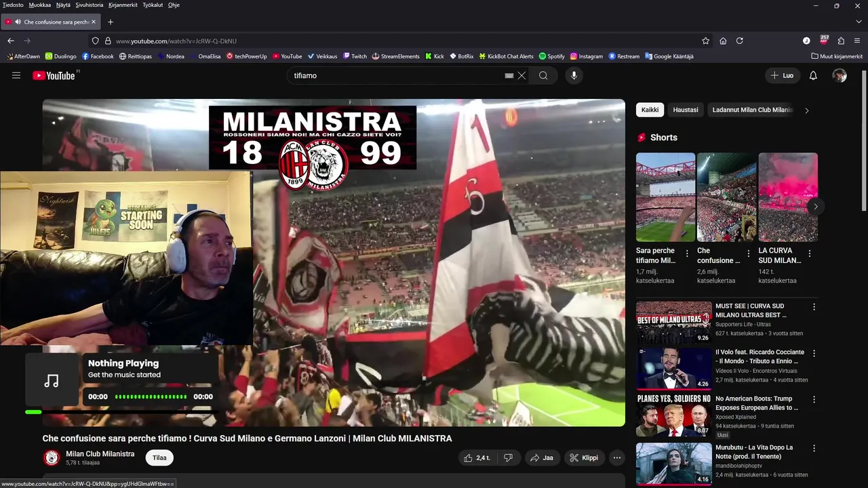Go back with browser back arrow
The height and width of the screenshot is (488, 868).
pyautogui.click(x=10, y=41)
